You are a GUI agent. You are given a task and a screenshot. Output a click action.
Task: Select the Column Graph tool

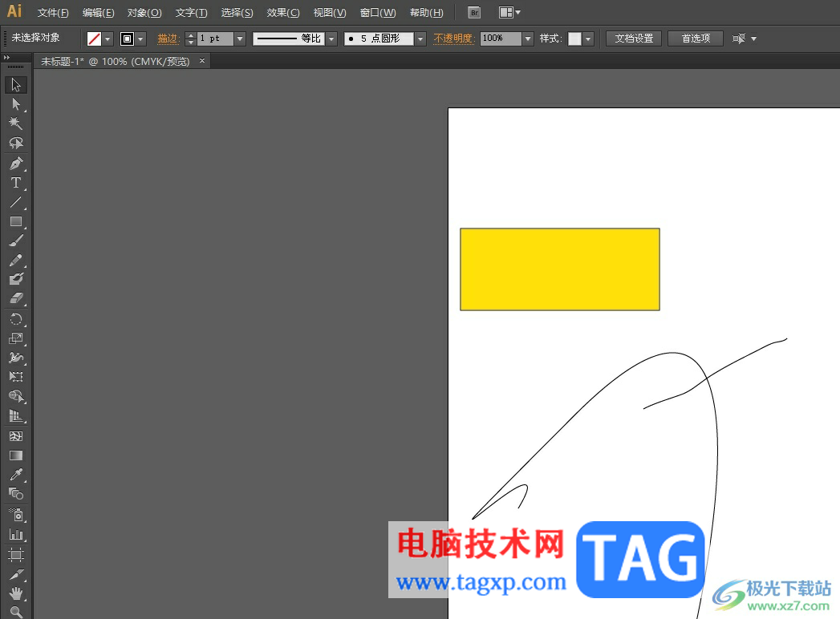[x=16, y=534]
